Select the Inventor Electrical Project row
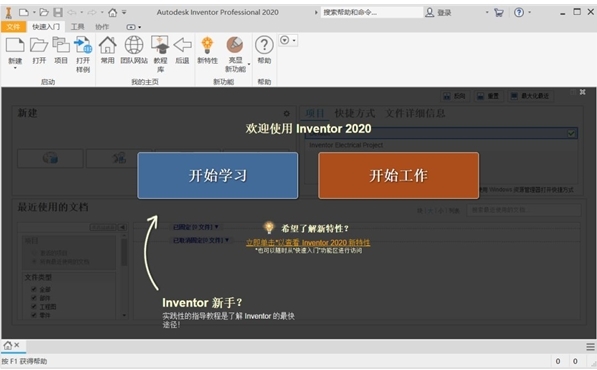This screenshot has height=370, width=597. pos(442,145)
